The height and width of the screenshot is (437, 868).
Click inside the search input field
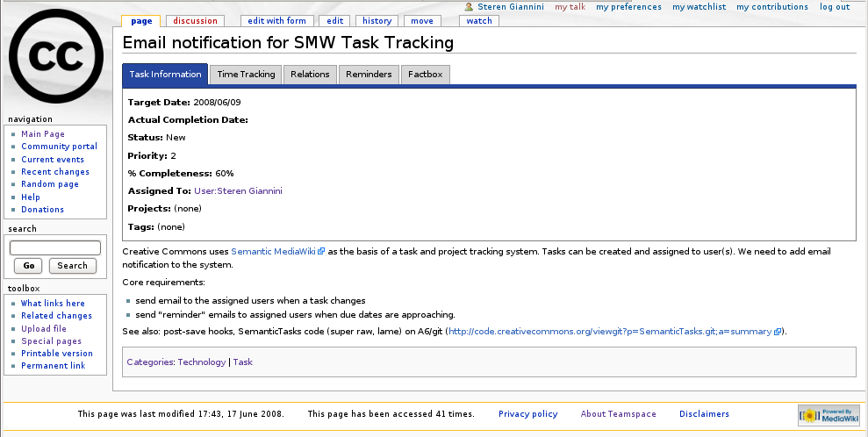point(55,248)
